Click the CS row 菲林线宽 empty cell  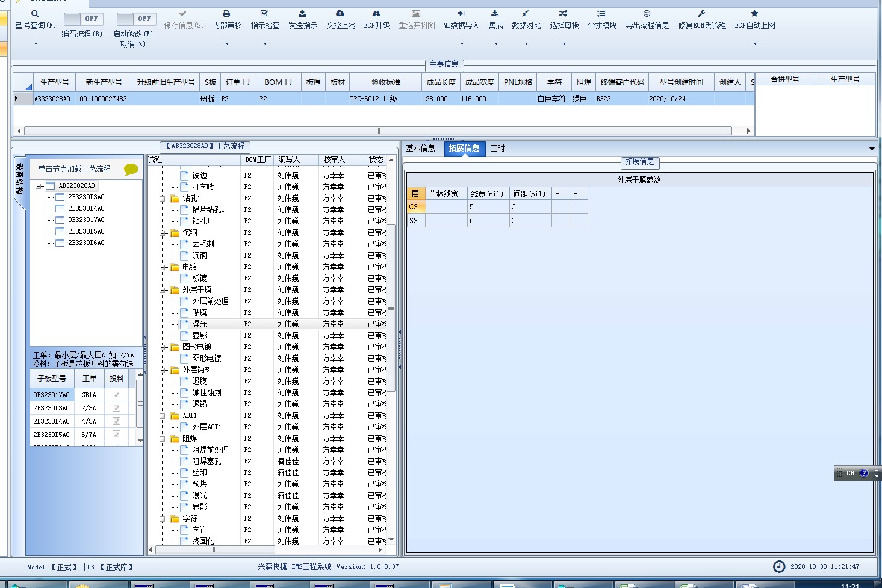(x=446, y=207)
